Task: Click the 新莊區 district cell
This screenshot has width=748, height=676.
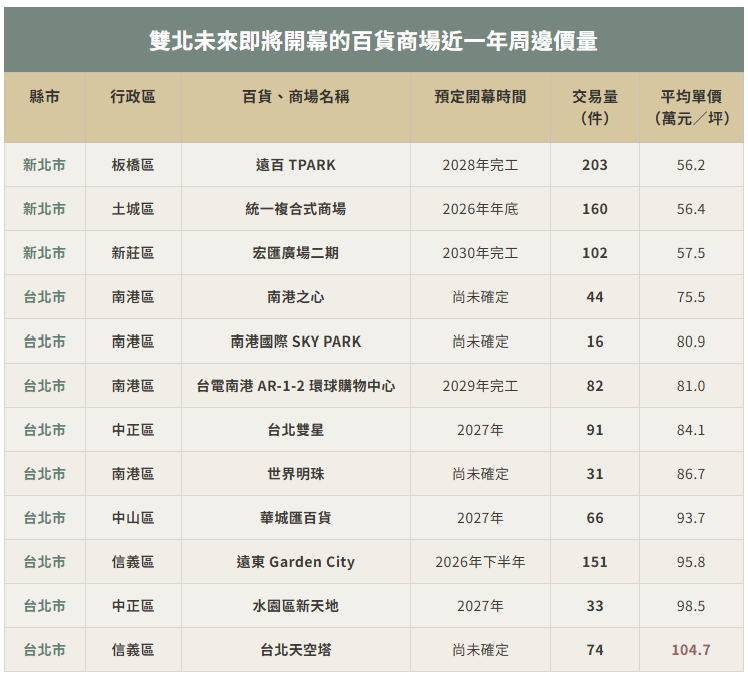Action: pos(133,253)
